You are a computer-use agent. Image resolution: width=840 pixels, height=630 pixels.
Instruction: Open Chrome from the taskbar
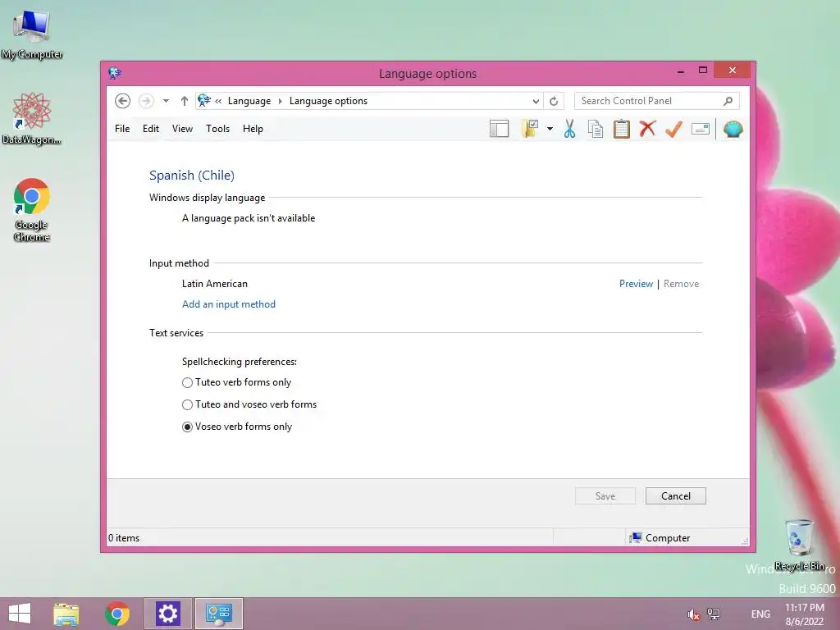[x=117, y=614]
